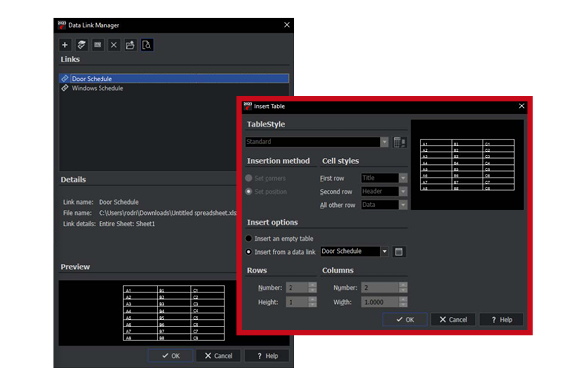
Task: Click OK in the Data Link Manager window
Action: point(171,356)
